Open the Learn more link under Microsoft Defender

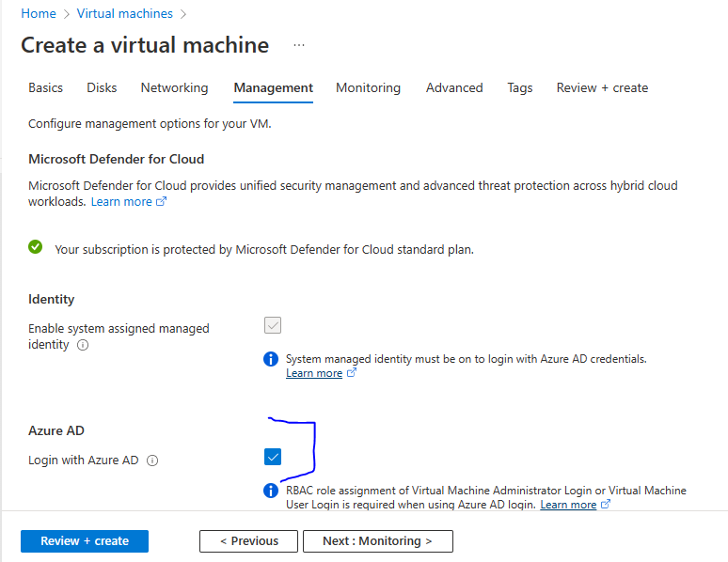pyautogui.click(x=121, y=202)
